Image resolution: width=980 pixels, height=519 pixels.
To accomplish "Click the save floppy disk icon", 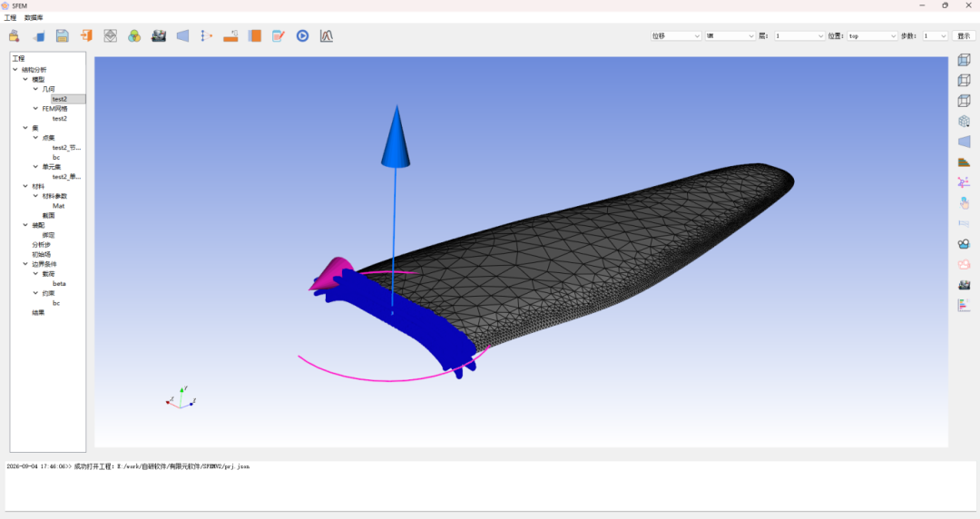I will [62, 35].
